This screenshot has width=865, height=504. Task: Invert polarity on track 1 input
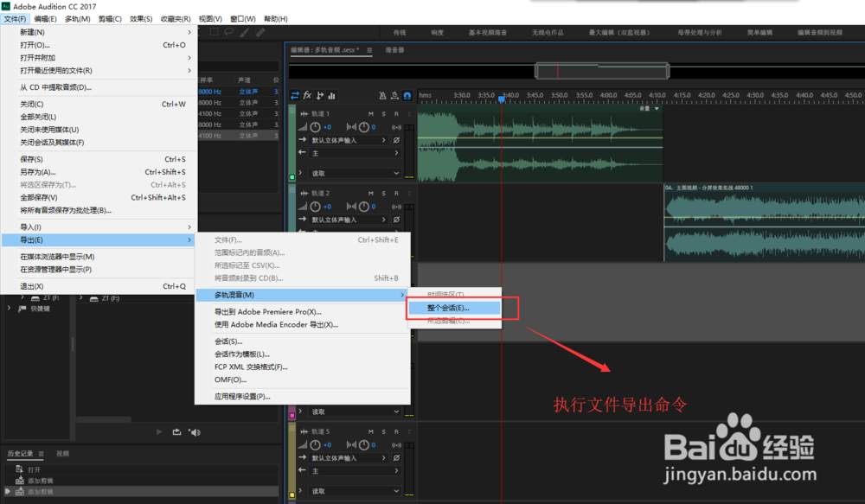coord(396,140)
